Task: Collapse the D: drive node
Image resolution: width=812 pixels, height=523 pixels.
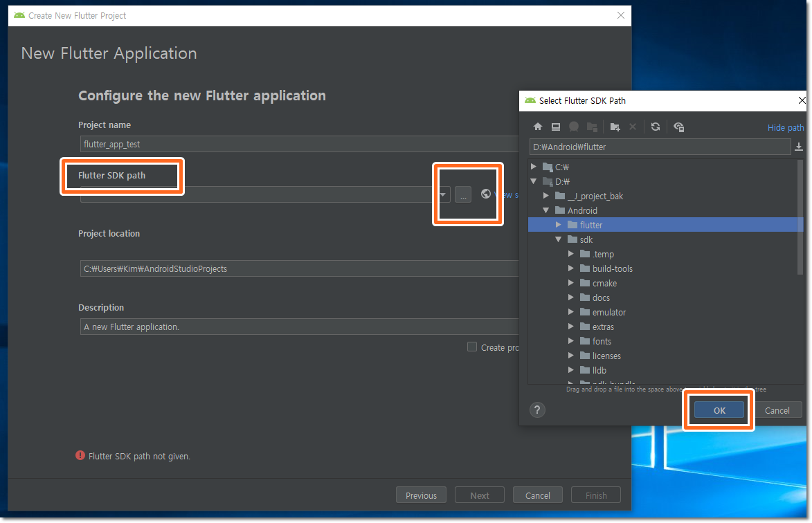Action: coord(534,181)
